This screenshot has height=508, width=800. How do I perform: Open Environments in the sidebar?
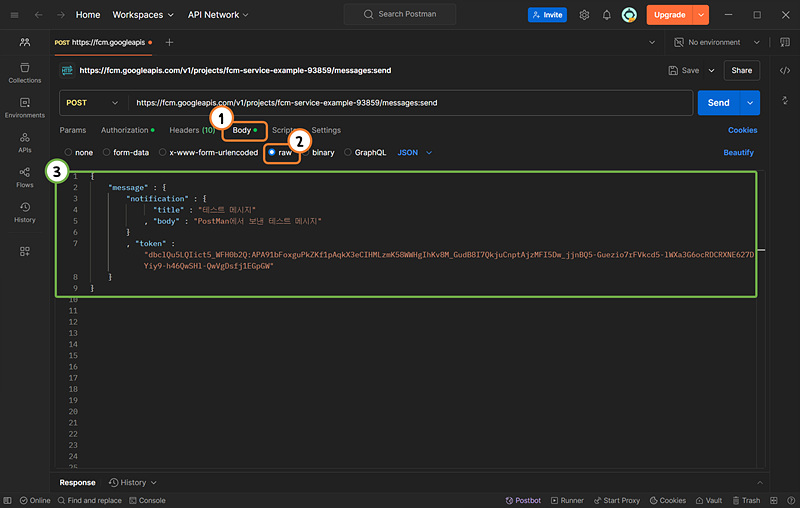tap(24, 108)
